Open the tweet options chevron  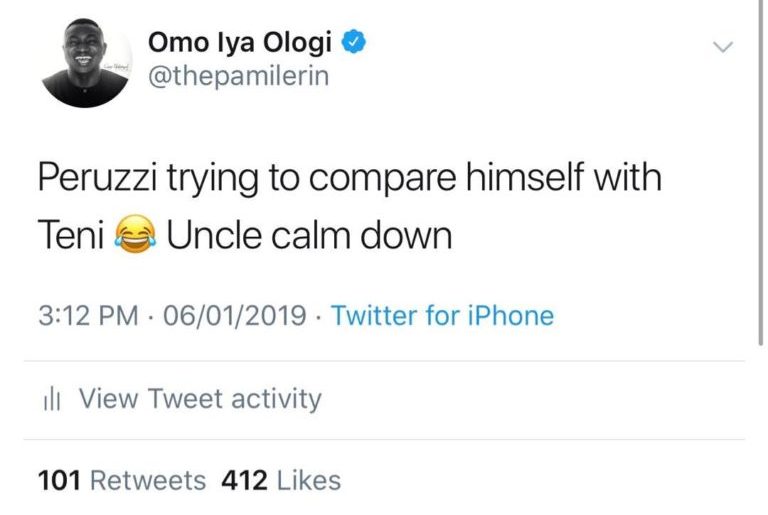pos(721,47)
